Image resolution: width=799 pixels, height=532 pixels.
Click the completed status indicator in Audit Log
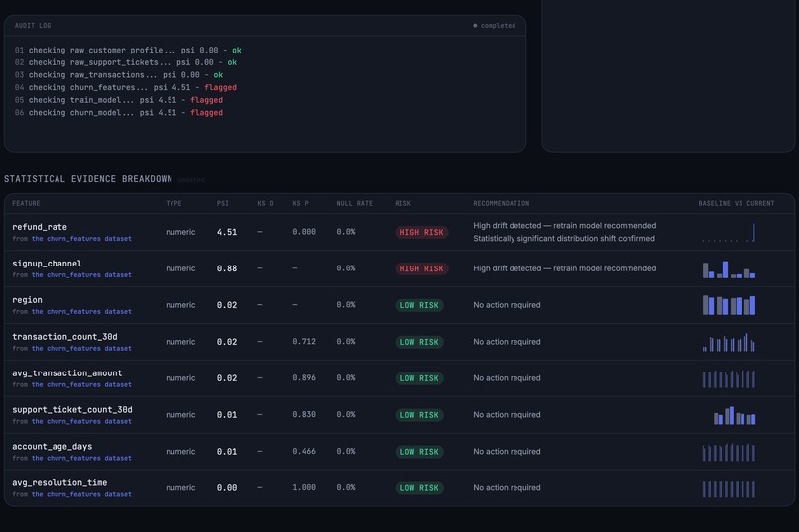point(495,26)
